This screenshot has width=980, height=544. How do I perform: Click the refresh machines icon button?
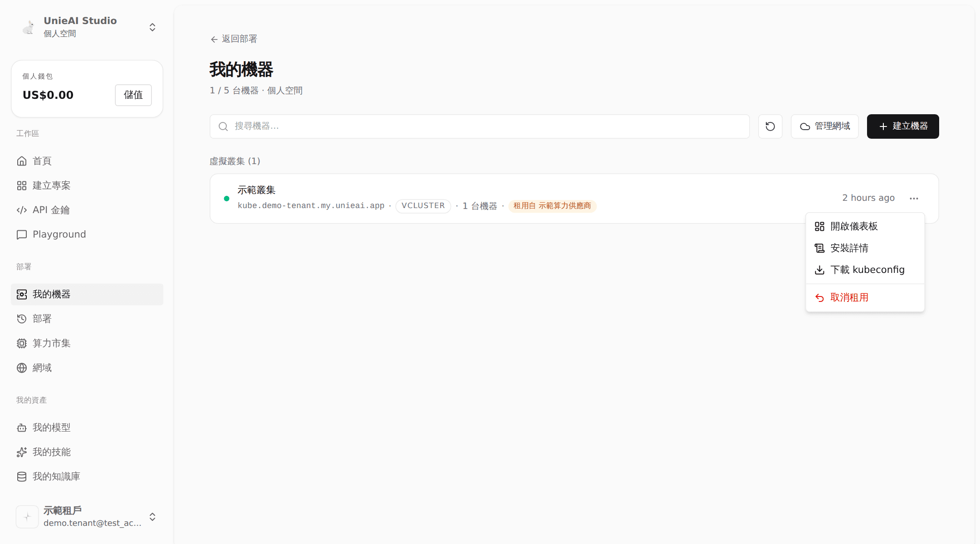770,126
